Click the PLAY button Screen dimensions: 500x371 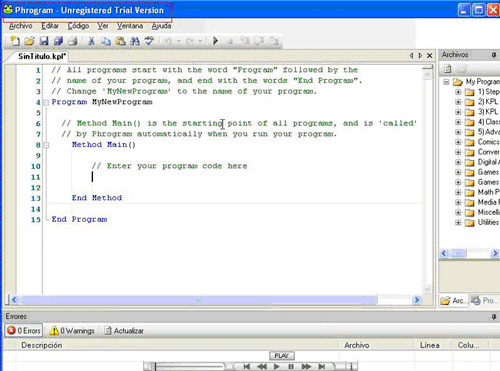tap(282, 356)
